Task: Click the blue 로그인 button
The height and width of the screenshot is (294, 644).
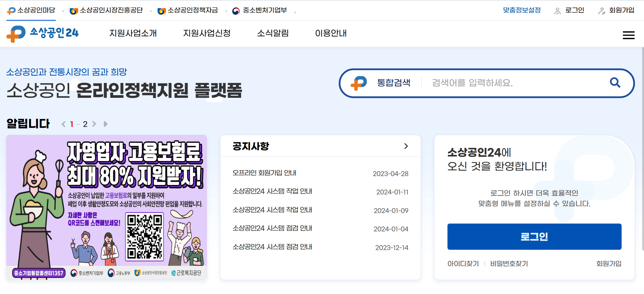Action: click(x=534, y=237)
